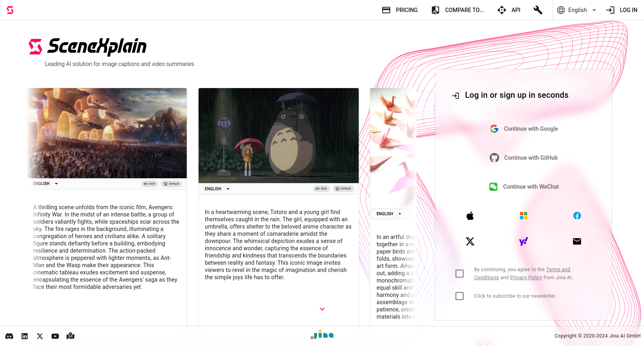Expand the red chevron below the Totoro caption
644x346 pixels.
point(322,309)
